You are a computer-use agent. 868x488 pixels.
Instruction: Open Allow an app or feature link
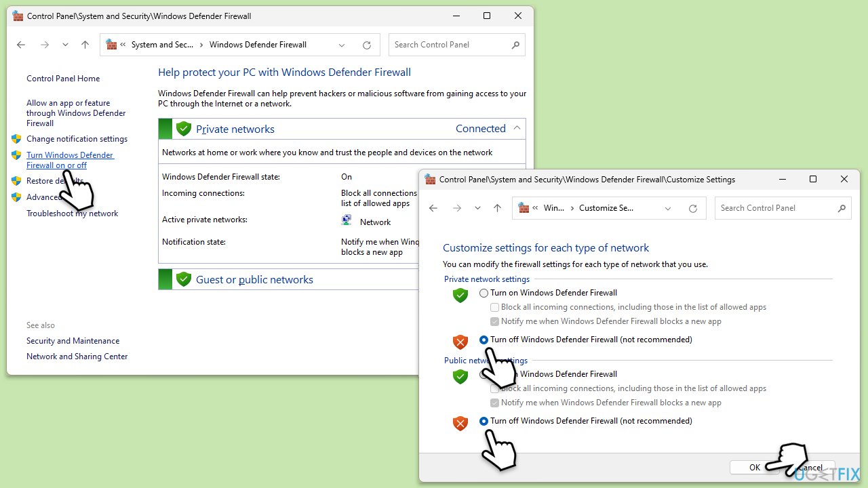pos(76,113)
